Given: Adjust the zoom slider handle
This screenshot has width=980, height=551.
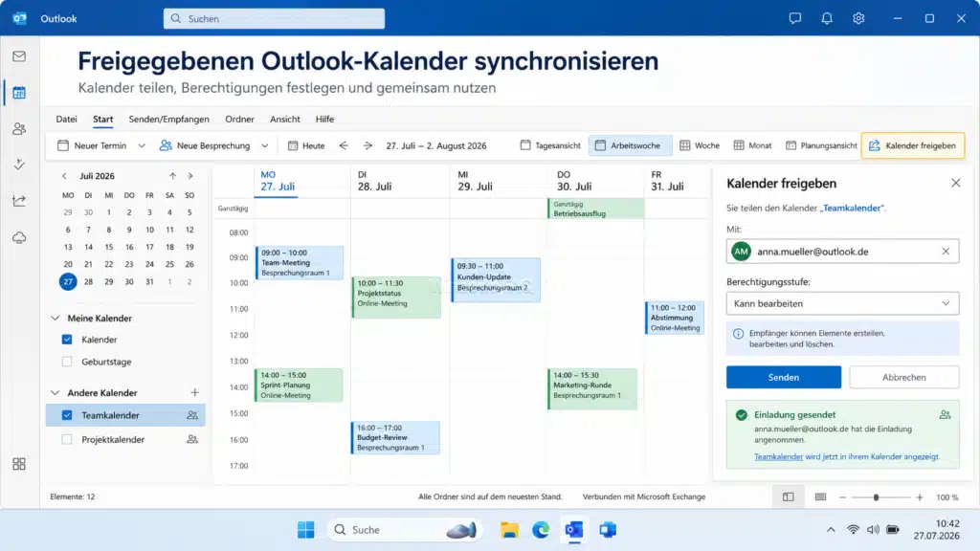Looking at the screenshot, I should 877,497.
